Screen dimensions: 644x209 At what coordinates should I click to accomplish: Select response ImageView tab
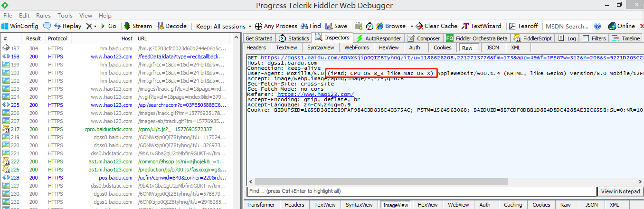click(x=396, y=205)
